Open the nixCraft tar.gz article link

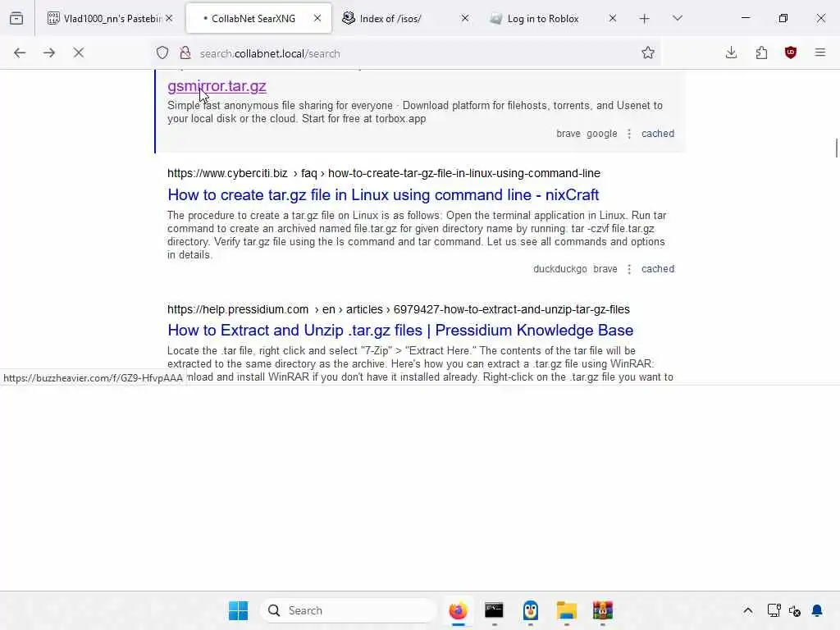[x=383, y=195]
